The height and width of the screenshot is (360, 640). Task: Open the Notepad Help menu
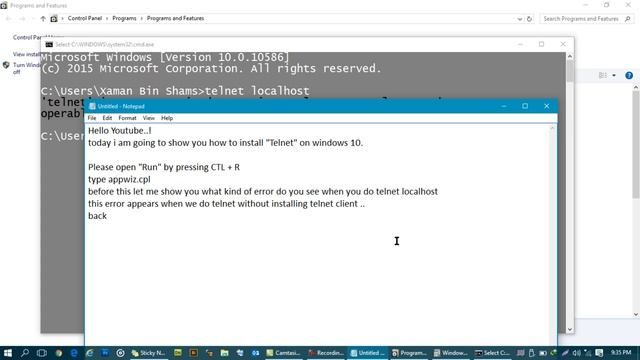coord(167,118)
